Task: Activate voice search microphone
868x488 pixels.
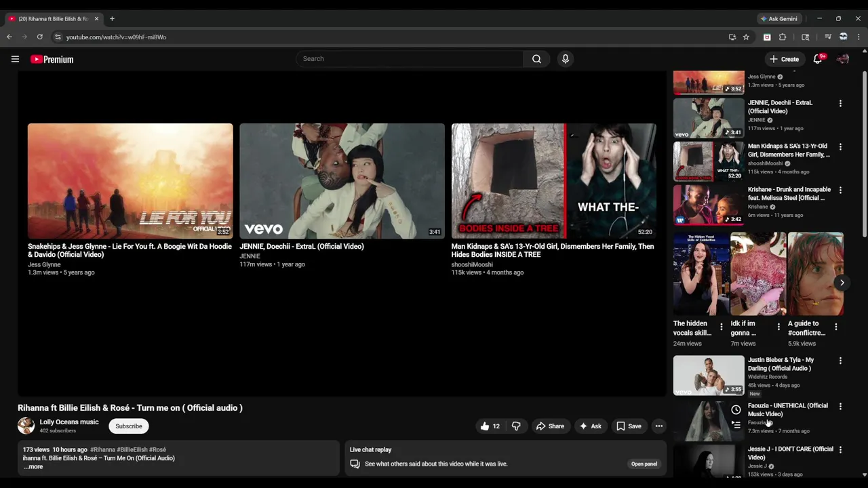Action: [565, 59]
